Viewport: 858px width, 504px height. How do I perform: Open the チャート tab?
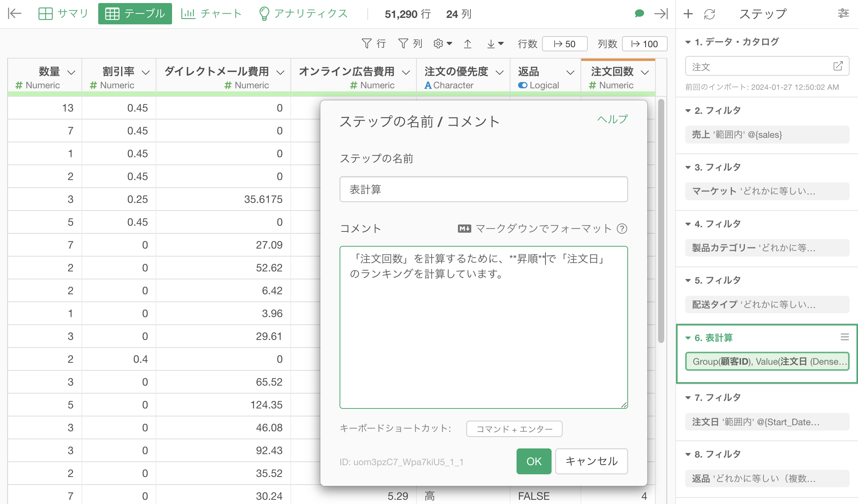pos(212,14)
